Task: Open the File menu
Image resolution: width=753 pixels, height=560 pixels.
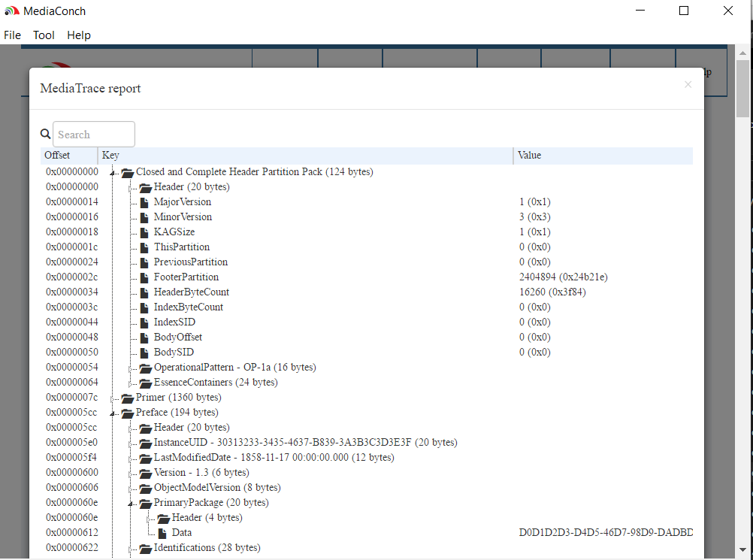Action: pos(13,35)
